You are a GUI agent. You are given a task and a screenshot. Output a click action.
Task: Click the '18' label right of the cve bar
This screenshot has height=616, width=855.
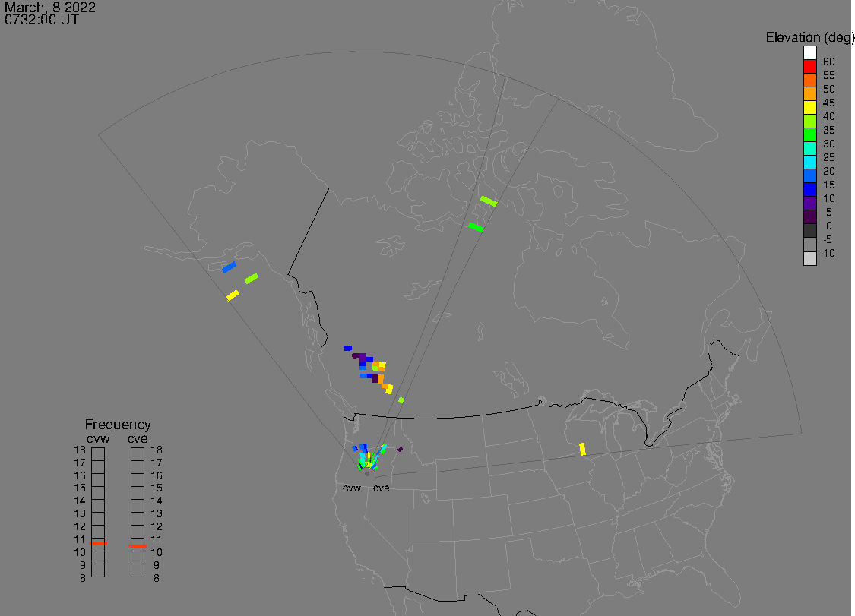(157, 450)
